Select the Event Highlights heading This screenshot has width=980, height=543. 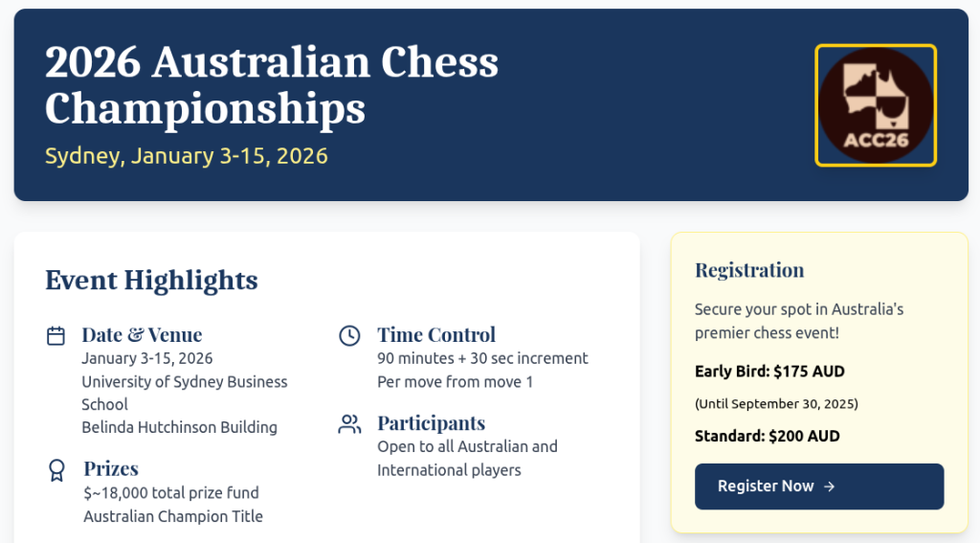151,280
